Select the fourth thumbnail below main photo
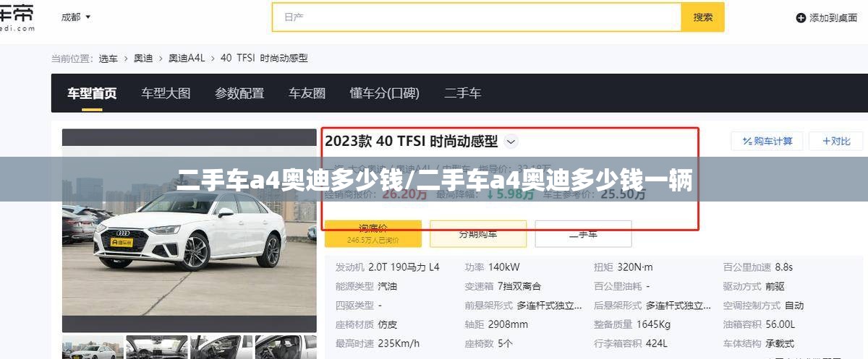 point(285,347)
